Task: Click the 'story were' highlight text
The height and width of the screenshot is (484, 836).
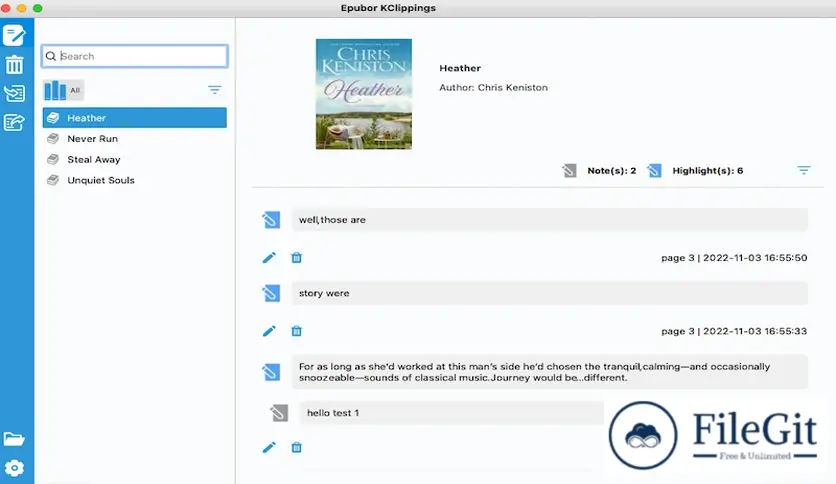Action: 550,293
